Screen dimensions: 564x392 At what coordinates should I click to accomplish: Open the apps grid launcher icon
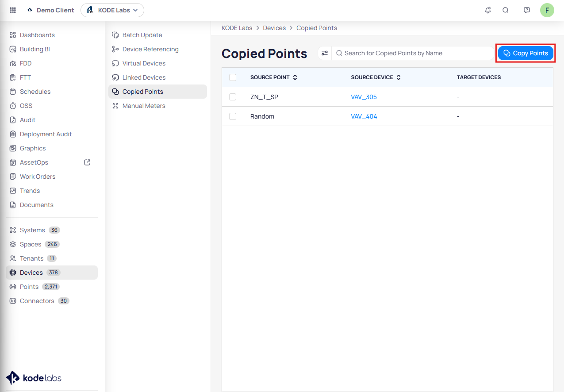pos(13,10)
